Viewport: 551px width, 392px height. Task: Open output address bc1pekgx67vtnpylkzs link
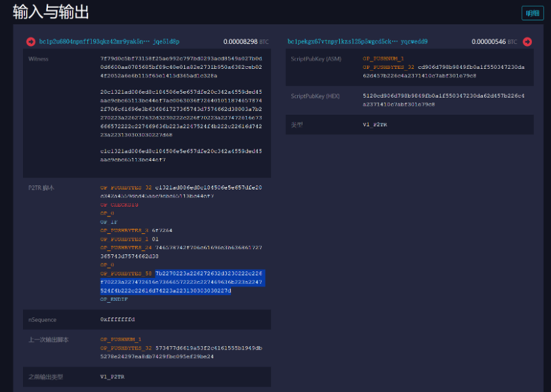click(x=357, y=41)
